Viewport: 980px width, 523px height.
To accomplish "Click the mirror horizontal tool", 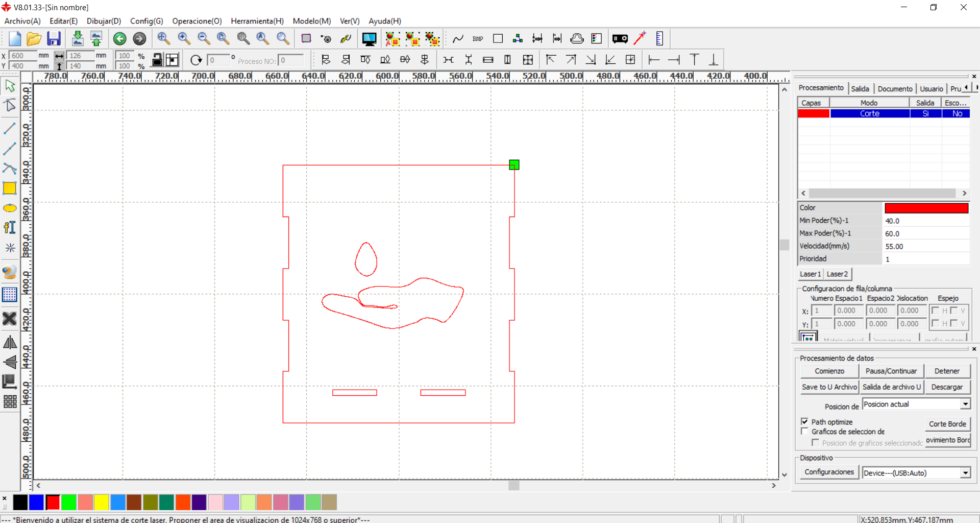I will [x=10, y=342].
